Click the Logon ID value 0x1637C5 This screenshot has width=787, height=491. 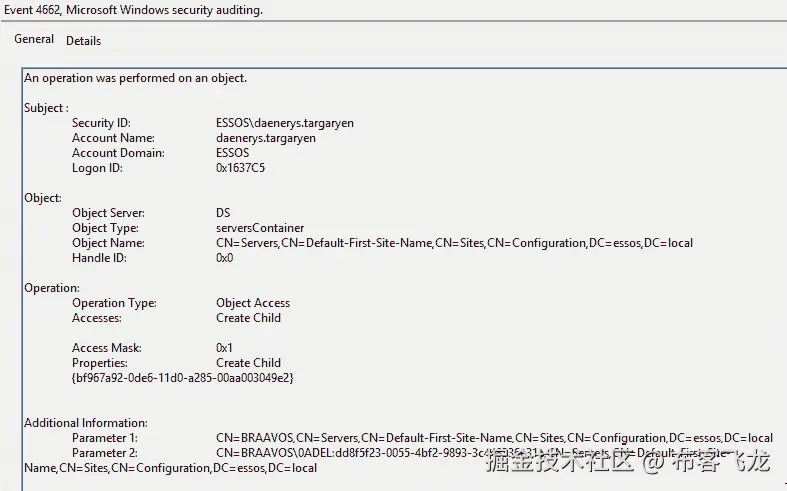[x=241, y=168]
